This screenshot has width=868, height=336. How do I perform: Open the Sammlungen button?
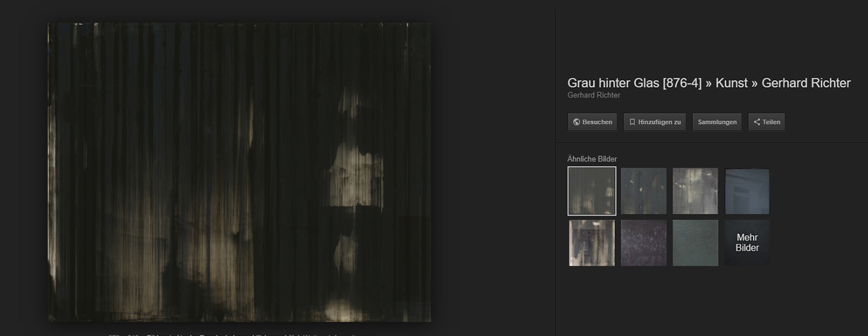(717, 122)
